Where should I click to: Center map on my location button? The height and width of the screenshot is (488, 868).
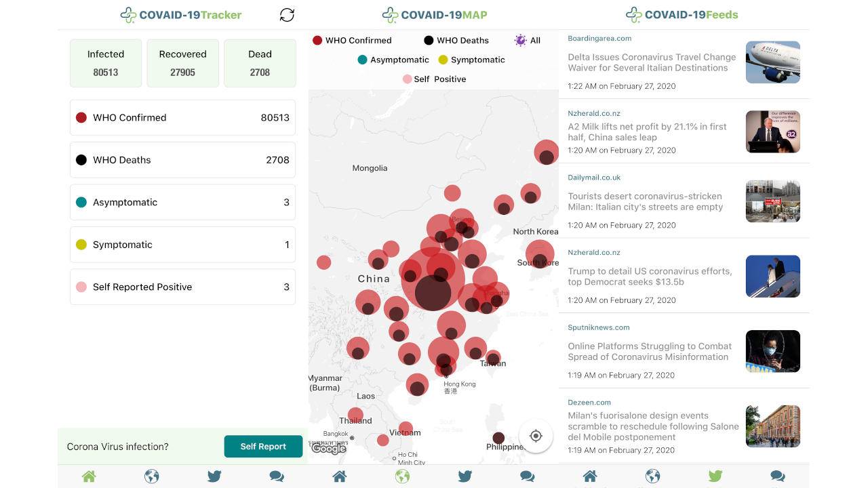pyautogui.click(x=536, y=436)
